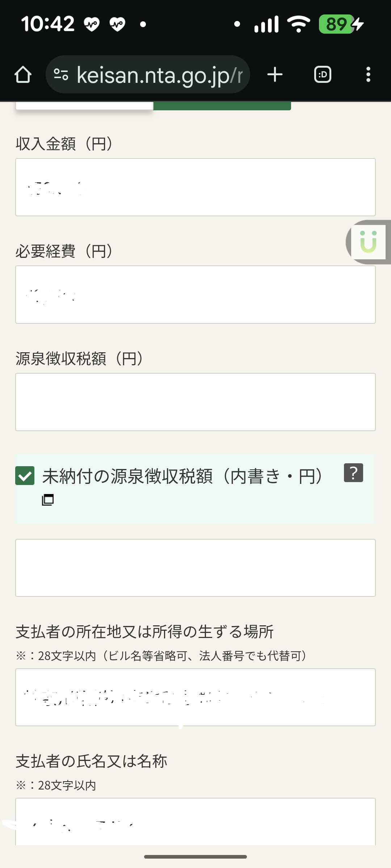This screenshot has width=391, height=868.
Task: Open the new-window link icon below checkbox label
Action: 48,500
